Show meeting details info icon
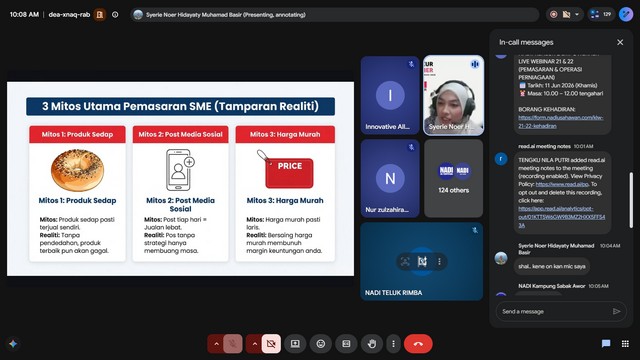The width and height of the screenshot is (640, 360). (x=115, y=15)
